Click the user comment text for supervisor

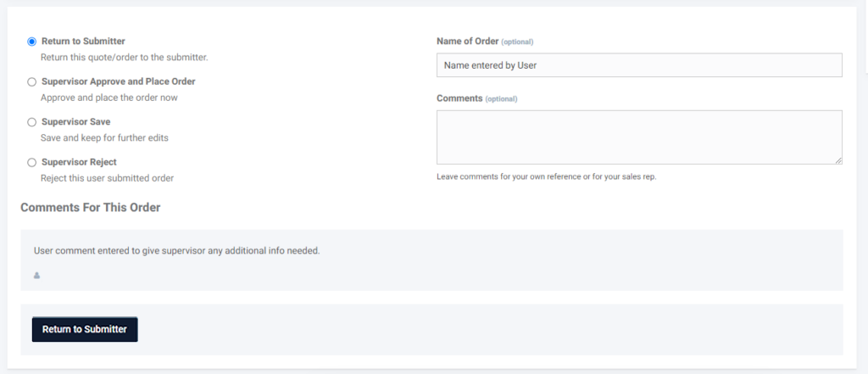tap(176, 251)
